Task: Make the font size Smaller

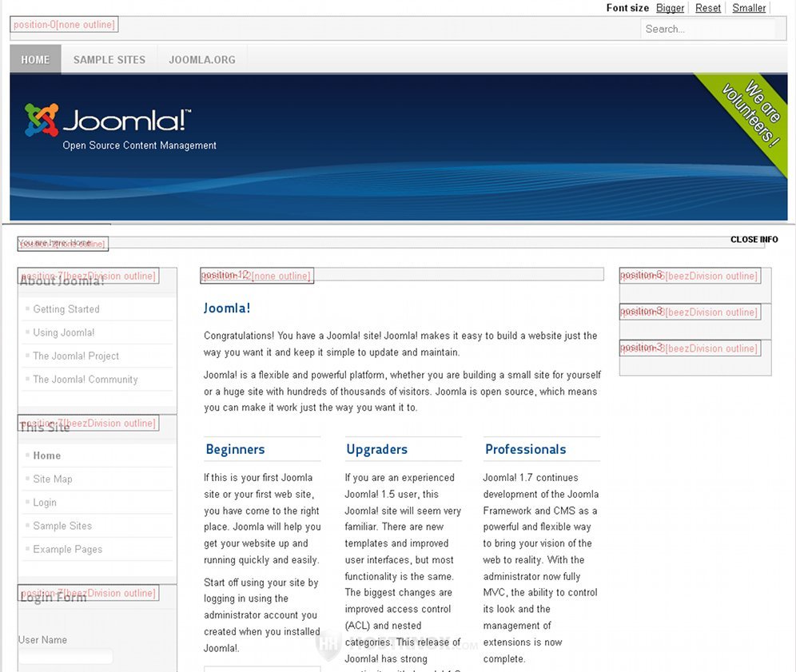Action: click(x=749, y=8)
